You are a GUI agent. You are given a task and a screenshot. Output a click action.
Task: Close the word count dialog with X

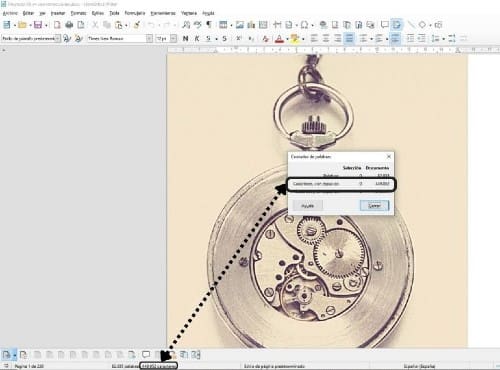[x=388, y=156]
